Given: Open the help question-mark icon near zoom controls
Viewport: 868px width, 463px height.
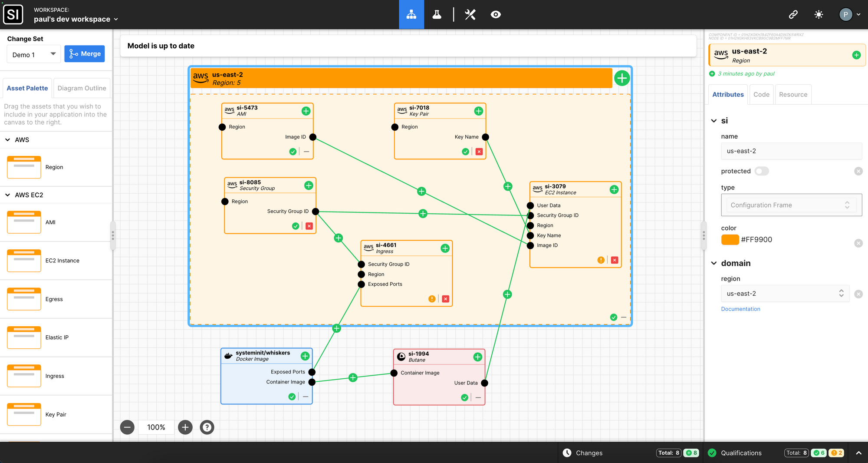Looking at the screenshot, I should click(207, 427).
